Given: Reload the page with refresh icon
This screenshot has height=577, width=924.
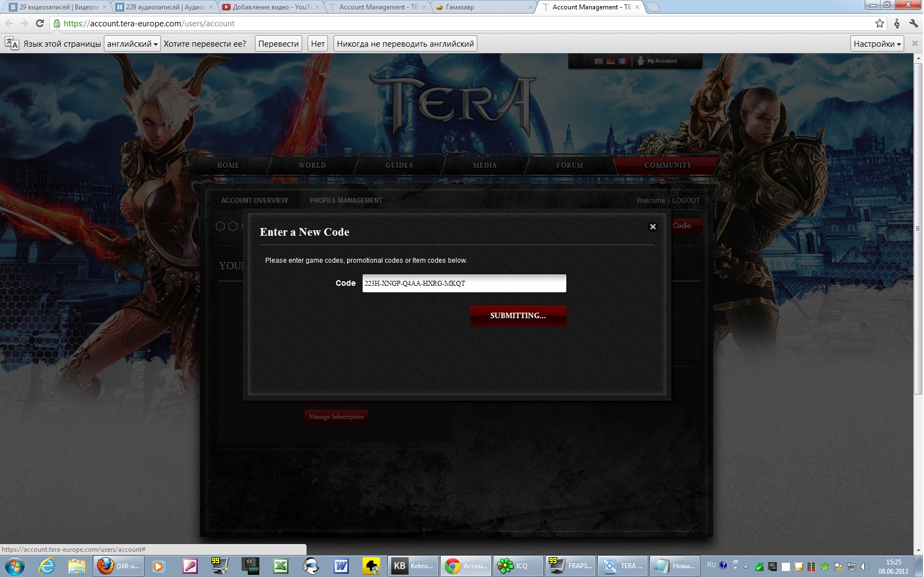Looking at the screenshot, I should pos(40,23).
